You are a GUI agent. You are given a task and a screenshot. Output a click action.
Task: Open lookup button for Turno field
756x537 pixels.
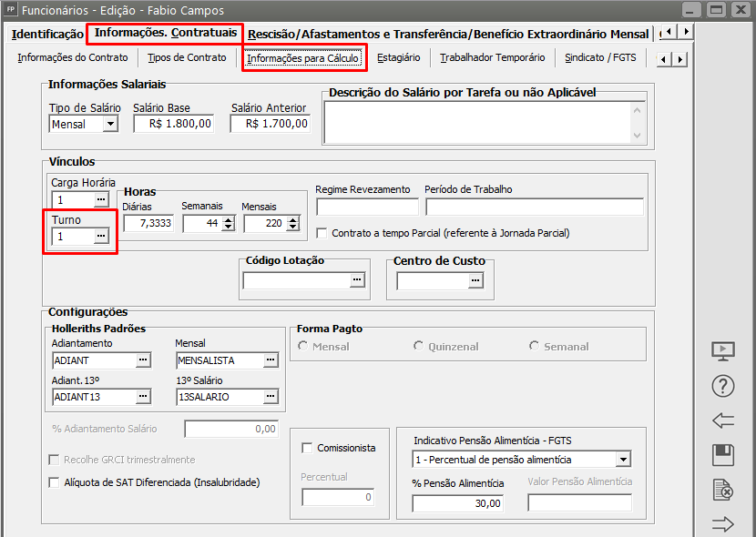[101, 237]
